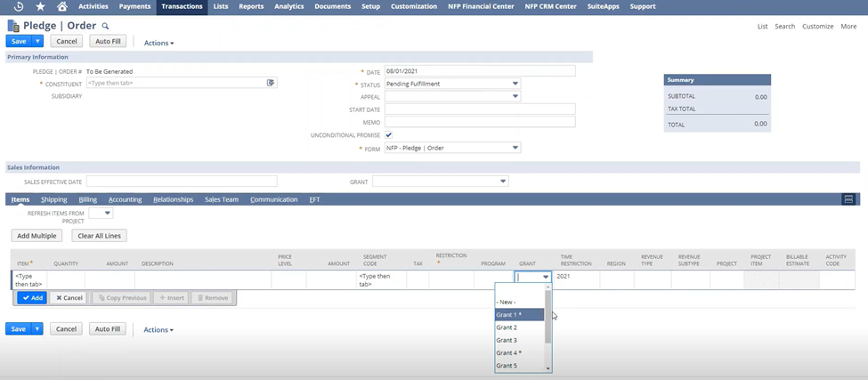
Task: Open the Transactions menu
Action: pos(183,6)
